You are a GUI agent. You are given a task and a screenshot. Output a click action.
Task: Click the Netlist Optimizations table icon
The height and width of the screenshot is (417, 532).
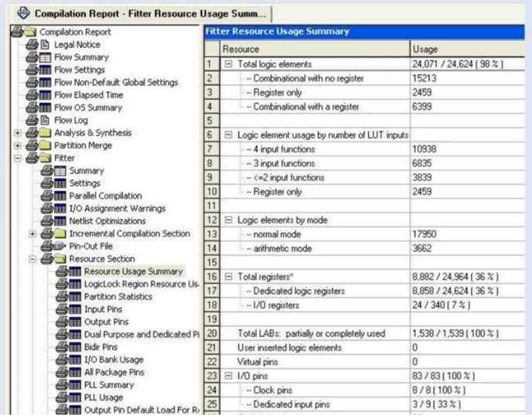click(x=60, y=221)
